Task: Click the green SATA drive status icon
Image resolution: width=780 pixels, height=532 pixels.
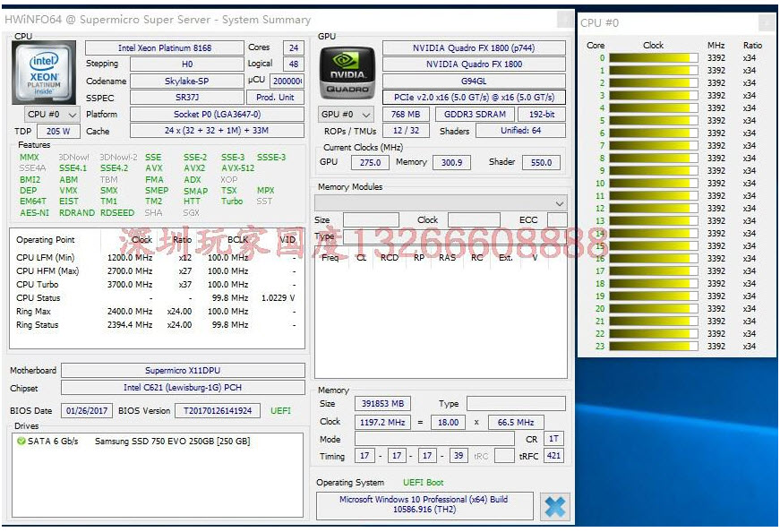Action: (x=21, y=440)
